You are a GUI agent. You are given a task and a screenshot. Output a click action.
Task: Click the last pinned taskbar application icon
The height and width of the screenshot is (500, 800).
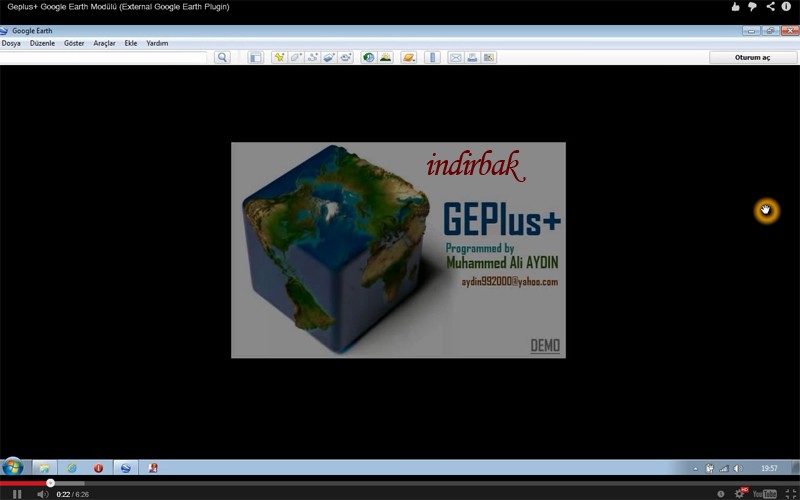[153, 467]
